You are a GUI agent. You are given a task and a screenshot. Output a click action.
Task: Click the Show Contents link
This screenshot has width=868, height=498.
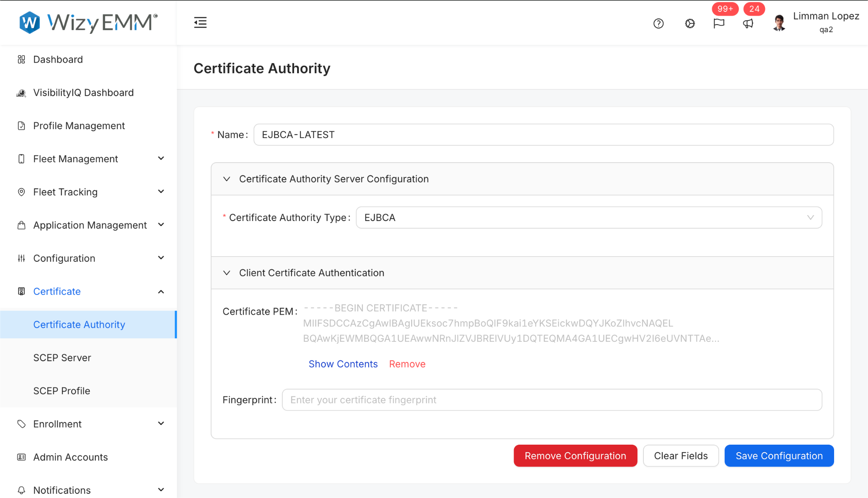pyautogui.click(x=343, y=364)
